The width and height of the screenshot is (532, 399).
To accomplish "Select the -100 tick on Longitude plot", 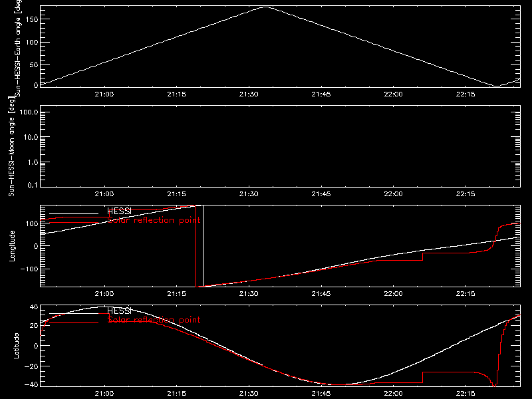I will coord(31,269).
